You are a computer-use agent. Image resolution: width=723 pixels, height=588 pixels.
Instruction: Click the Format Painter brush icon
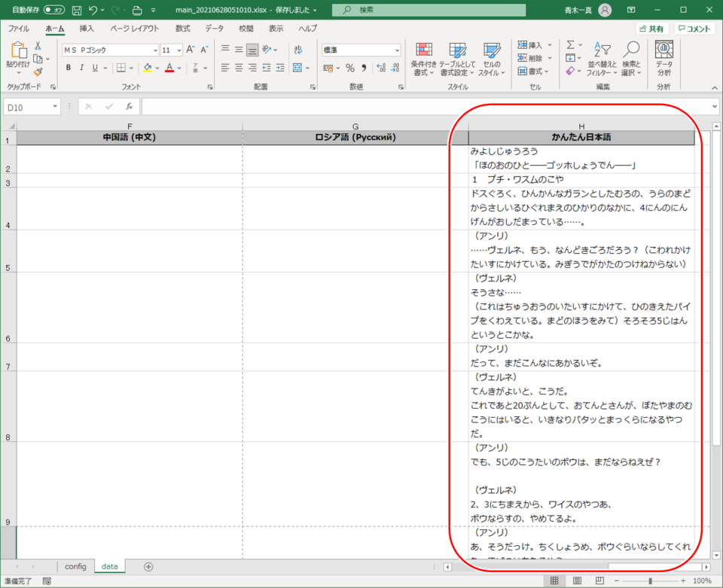point(38,72)
